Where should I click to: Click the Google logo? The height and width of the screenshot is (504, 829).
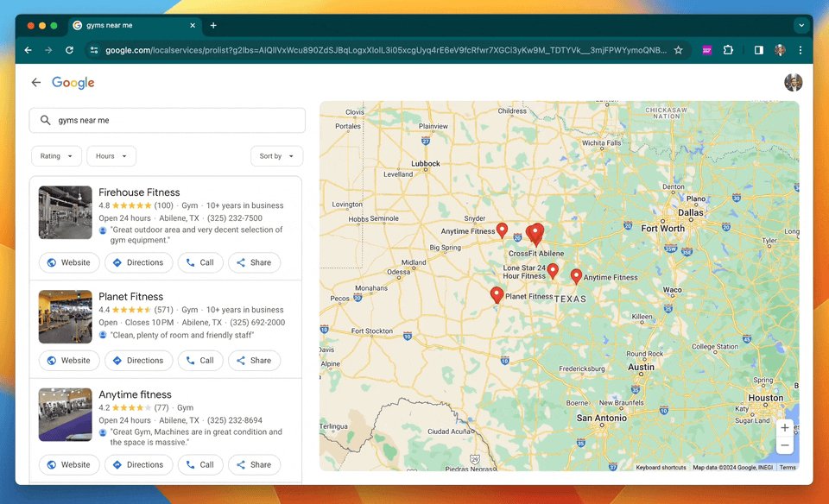coord(73,83)
